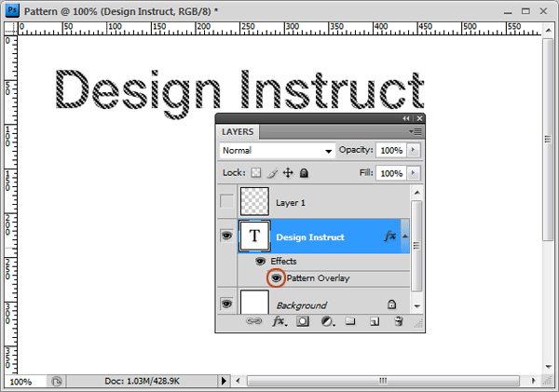Click the status bar preview icon
The height and width of the screenshot is (392, 559).
(56, 382)
